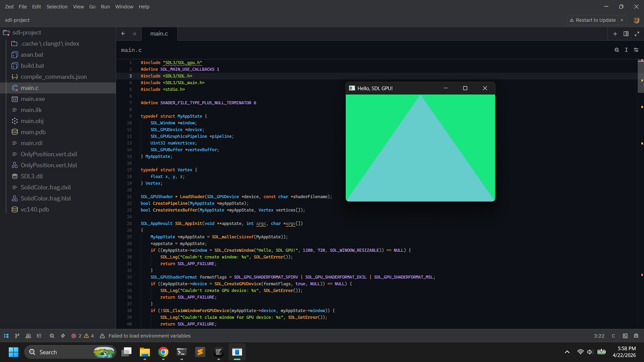The width and height of the screenshot is (644, 362).
Task: Toggle the terminal panel icon
Action: pyautogui.click(x=625, y=336)
